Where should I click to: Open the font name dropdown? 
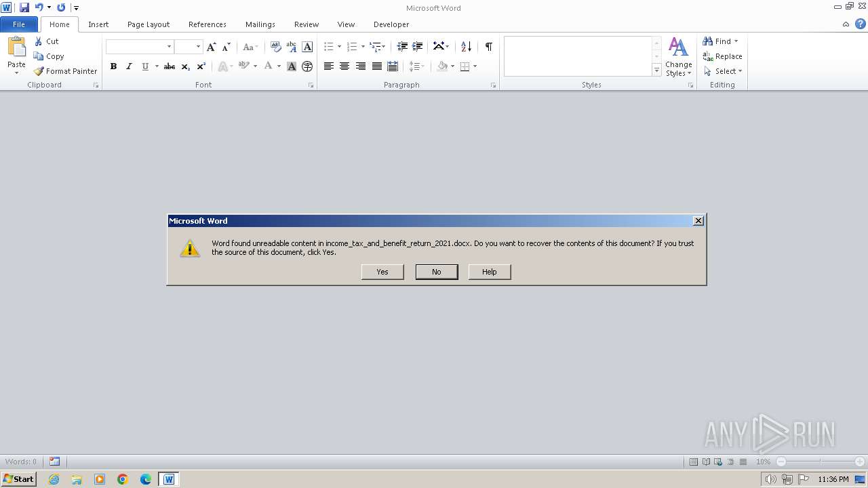(x=169, y=47)
